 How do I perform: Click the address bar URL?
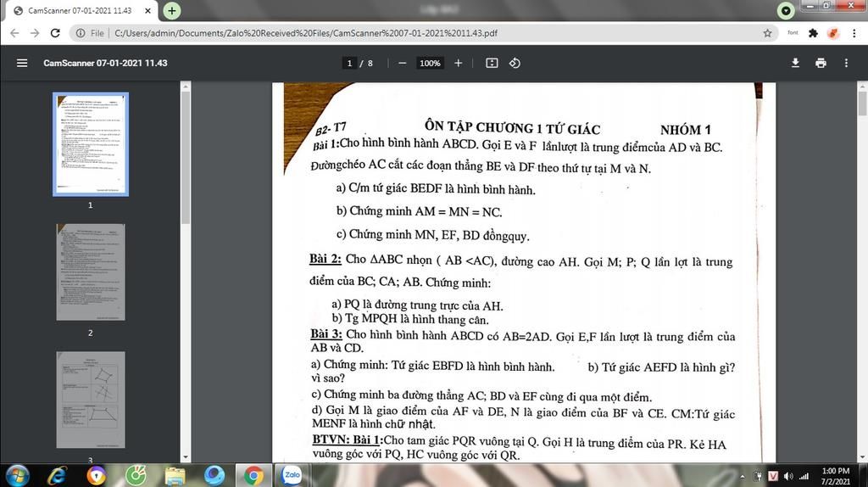pos(305,33)
